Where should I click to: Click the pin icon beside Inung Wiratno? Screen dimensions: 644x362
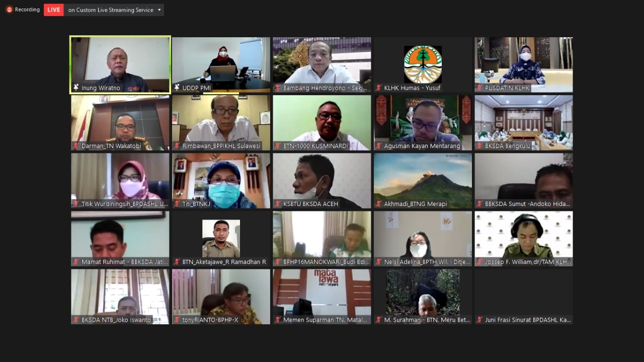pos(76,88)
